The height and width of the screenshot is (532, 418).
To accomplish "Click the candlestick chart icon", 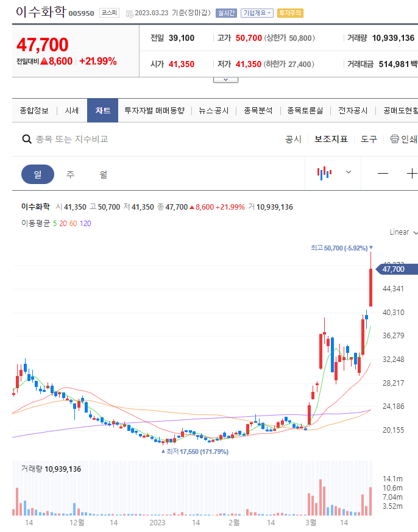I will [x=324, y=173].
